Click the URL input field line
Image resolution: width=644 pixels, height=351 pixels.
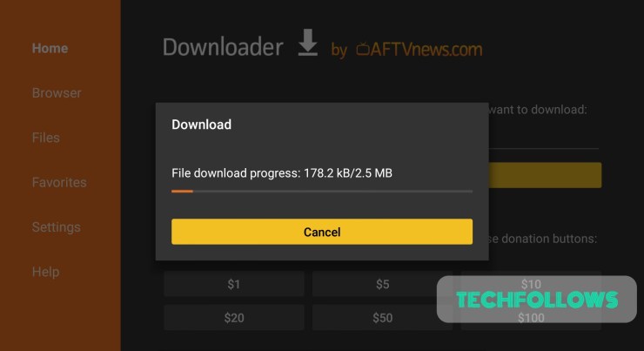tap(544, 148)
